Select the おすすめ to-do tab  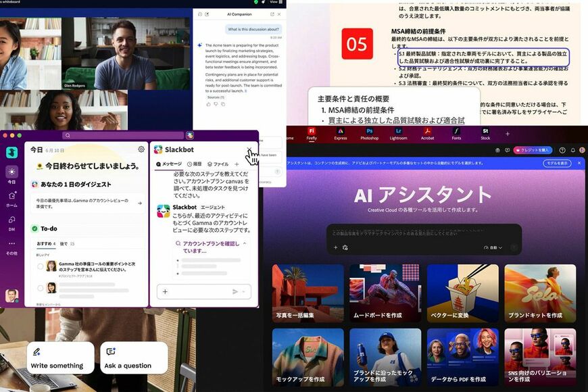(x=46, y=244)
